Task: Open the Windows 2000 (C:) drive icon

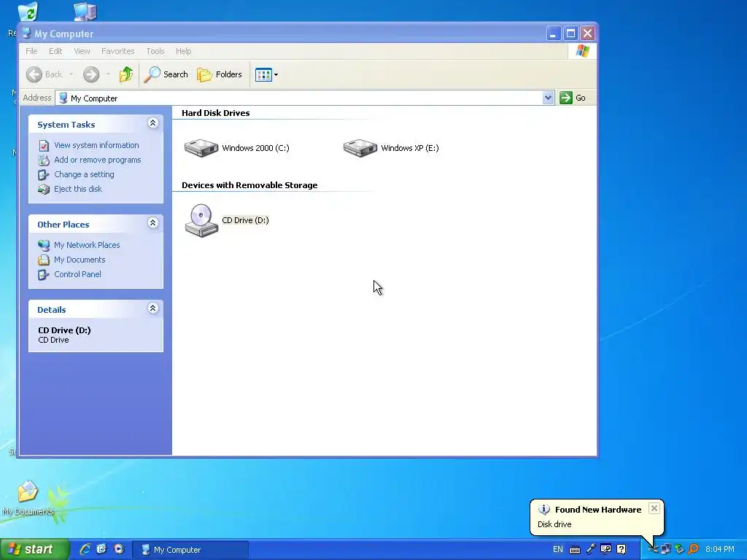Action: point(201,147)
